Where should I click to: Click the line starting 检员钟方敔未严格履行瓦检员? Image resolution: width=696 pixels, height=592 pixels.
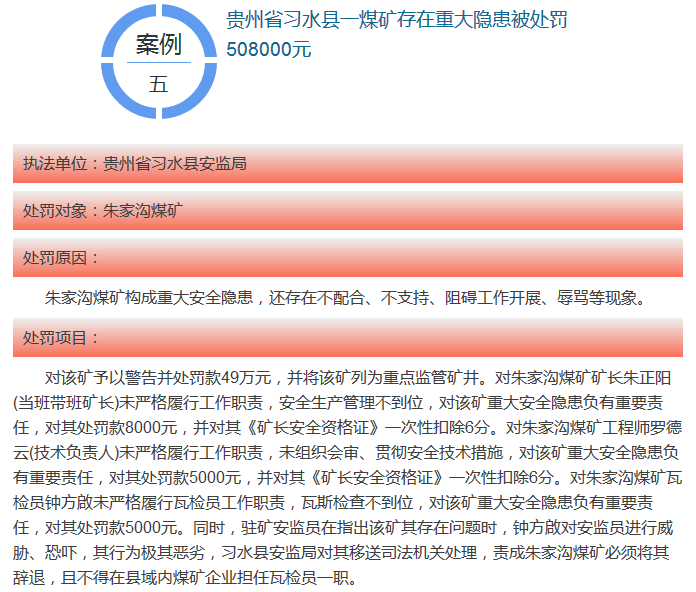pyautogui.click(x=333, y=502)
